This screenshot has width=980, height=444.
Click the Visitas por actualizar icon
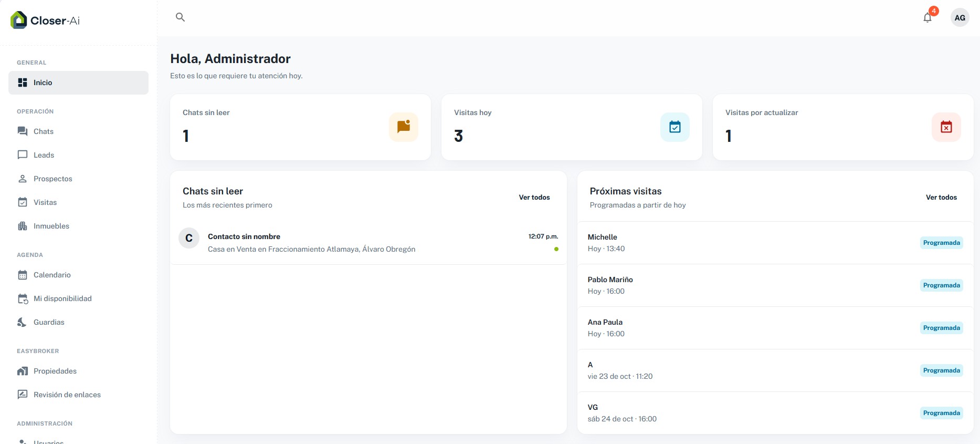coord(946,127)
